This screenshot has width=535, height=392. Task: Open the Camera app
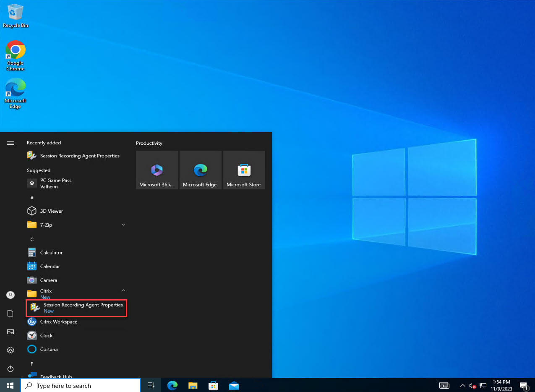[49, 280]
